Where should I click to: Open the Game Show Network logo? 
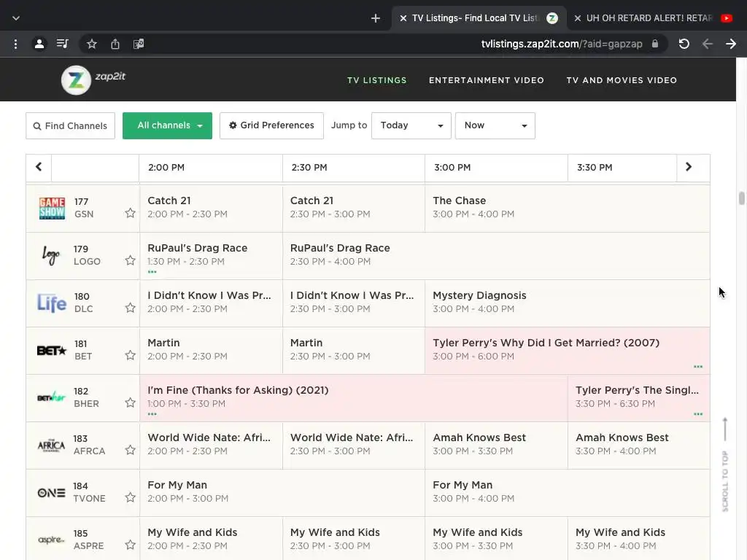tap(52, 208)
